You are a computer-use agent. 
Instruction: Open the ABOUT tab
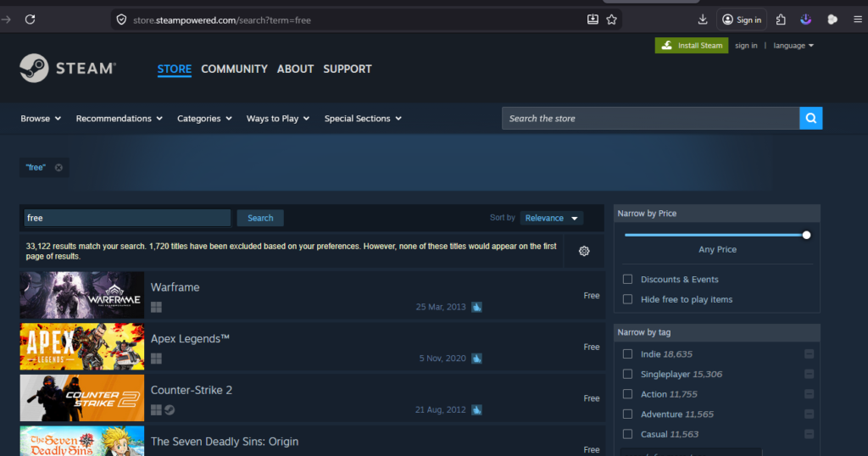[295, 70]
